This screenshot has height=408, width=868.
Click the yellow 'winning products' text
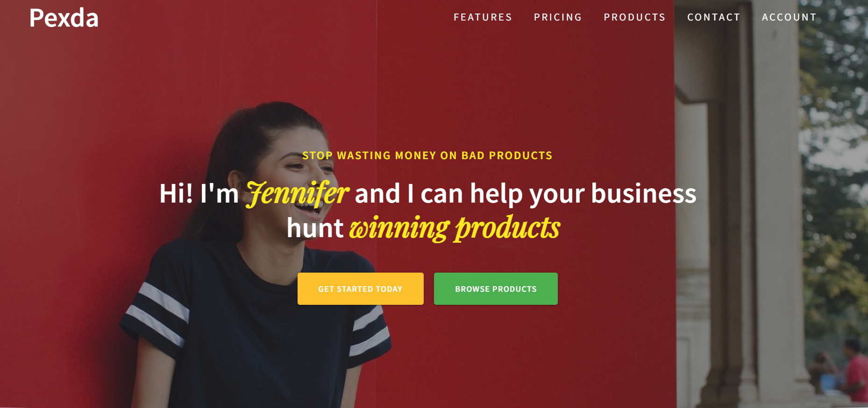[455, 228]
